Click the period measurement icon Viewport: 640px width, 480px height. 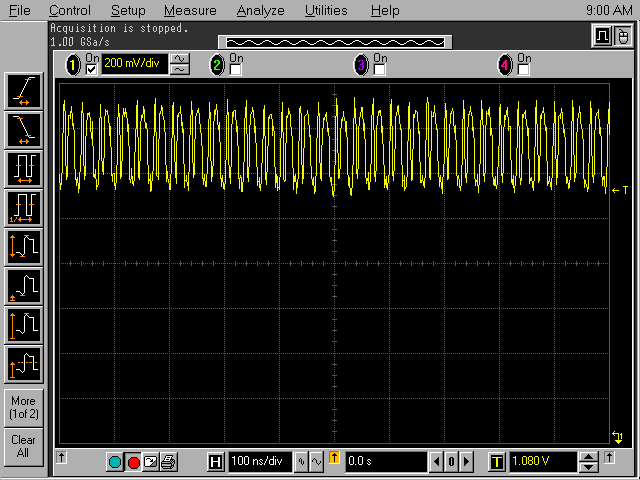pos(23,167)
